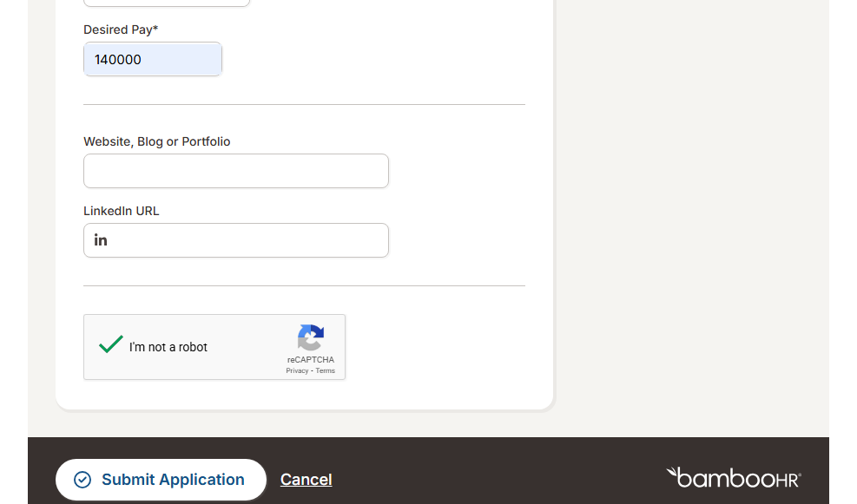Open the reCAPTCHA Privacy link
857x504 pixels.
pos(297,371)
